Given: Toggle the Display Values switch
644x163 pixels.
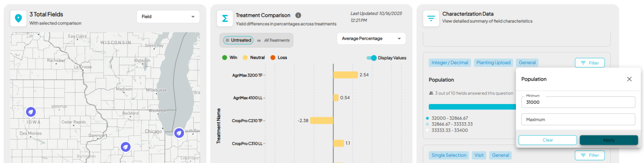Looking at the screenshot, I should click(x=371, y=58).
